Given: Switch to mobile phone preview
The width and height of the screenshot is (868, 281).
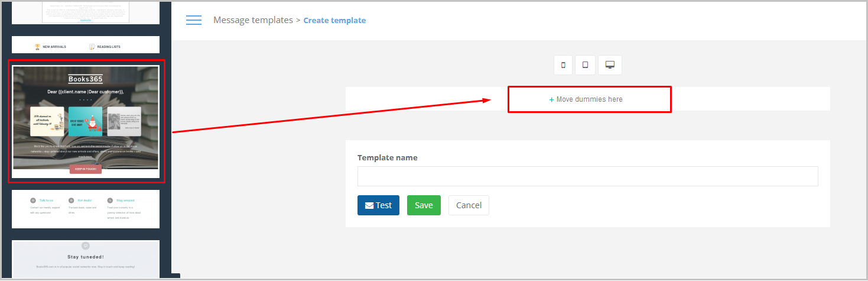Looking at the screenshot, I should [563, 65].
